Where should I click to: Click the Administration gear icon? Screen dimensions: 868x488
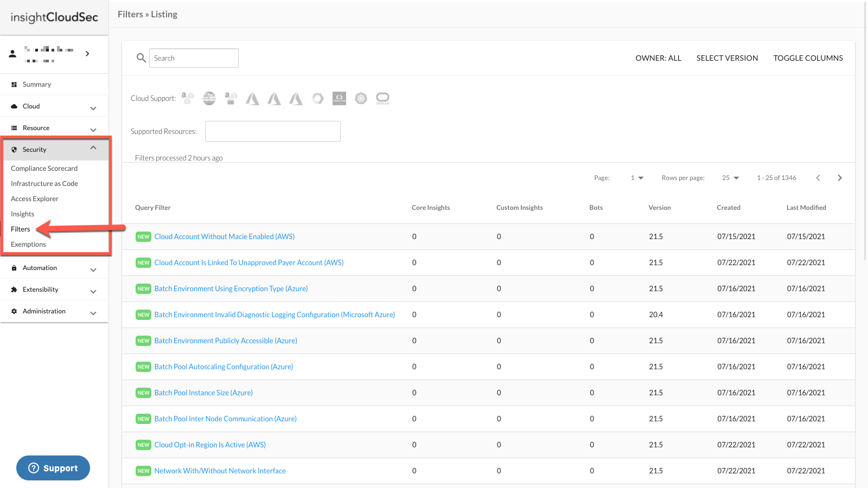pos(14,311)
